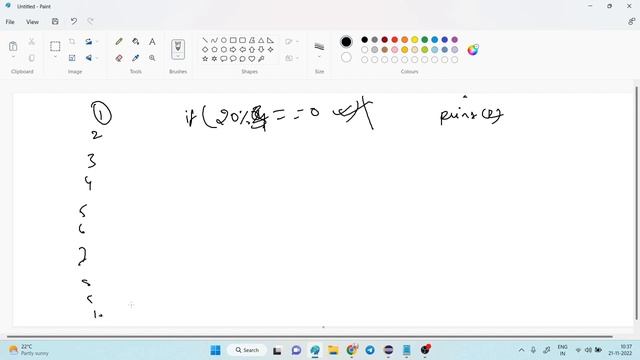Select the Text tool
The image size is (640, 360).
point(152,42)
